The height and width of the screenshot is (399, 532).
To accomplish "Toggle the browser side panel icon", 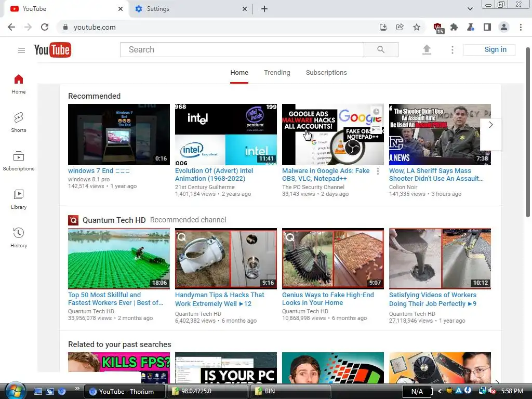I will tap(487, 27).
